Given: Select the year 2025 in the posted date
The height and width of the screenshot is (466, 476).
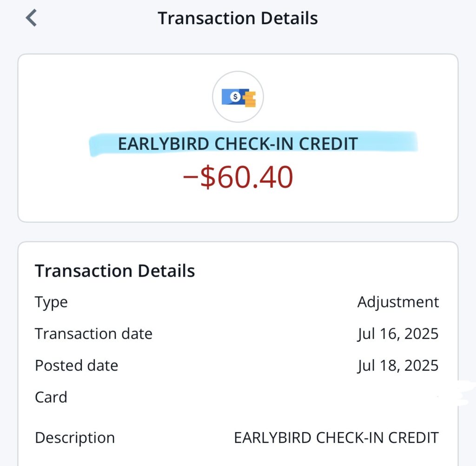Looking at the screenshot, I should point(421,366).
